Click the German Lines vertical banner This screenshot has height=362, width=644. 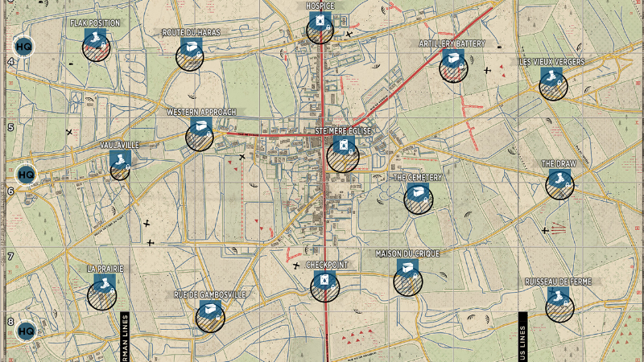(x=125, y=337)
